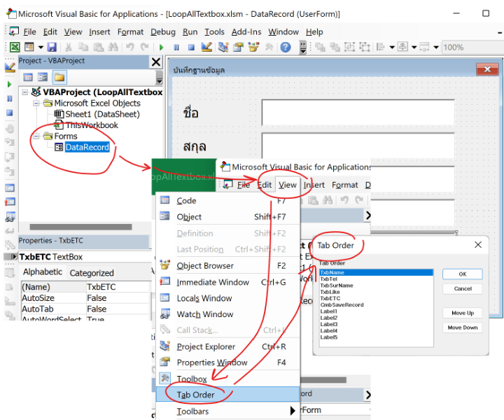Open Help via the question mark icon

286,47
